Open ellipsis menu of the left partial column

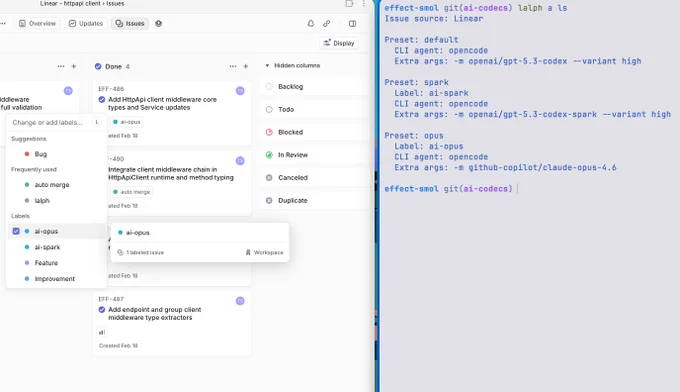click(61, 66)
